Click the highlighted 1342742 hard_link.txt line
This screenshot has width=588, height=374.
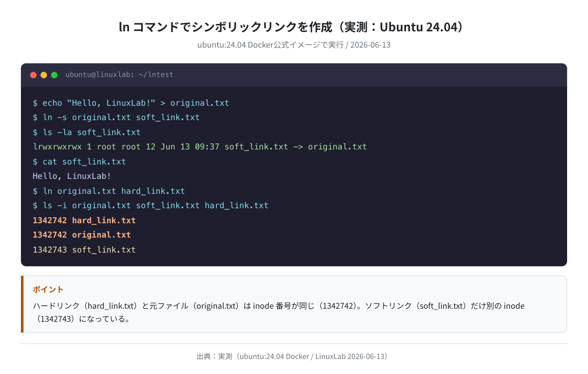tap(84, 221)
